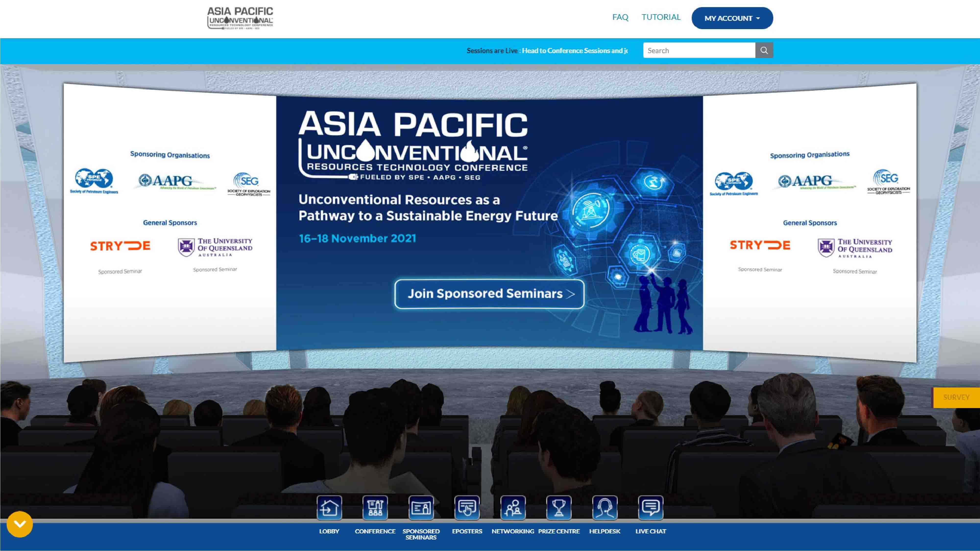Select the ePosters icon
This screenshot has width=980, height=551.
[x=467, y=508]
